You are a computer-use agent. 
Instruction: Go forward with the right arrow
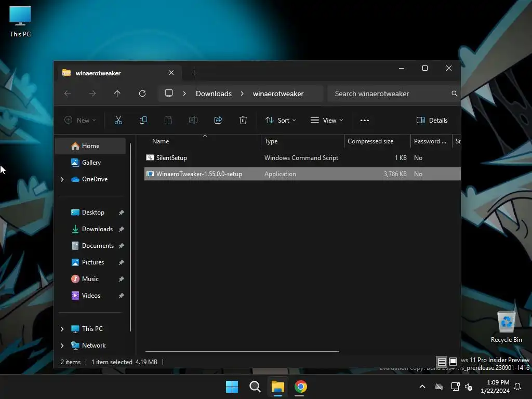click(92, 94)
